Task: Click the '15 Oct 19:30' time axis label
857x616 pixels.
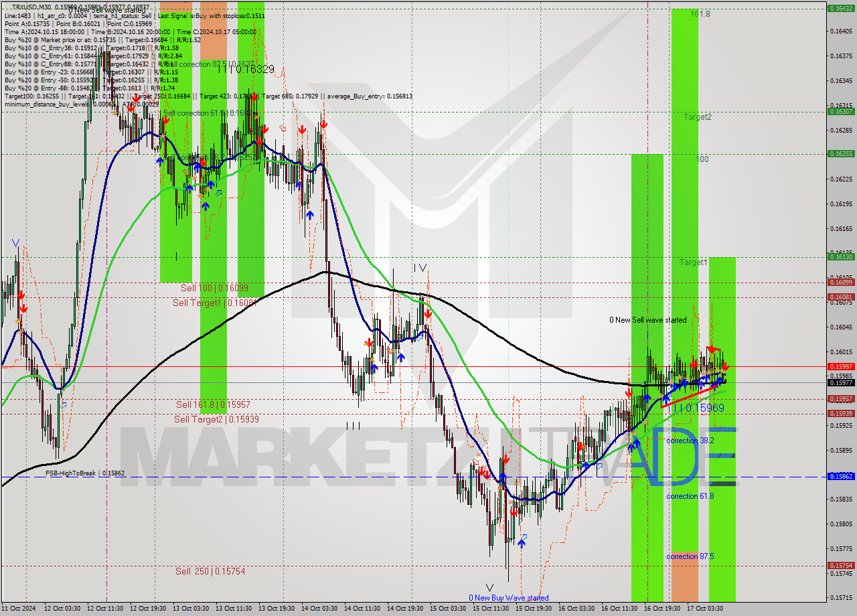Action: pos(534,609)
